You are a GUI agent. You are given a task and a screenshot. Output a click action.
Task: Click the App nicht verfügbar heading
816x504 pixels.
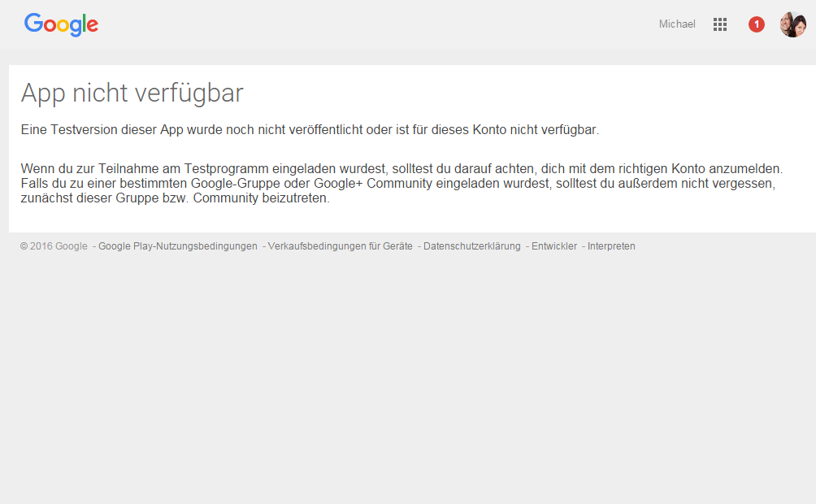[x=132, y=93]
